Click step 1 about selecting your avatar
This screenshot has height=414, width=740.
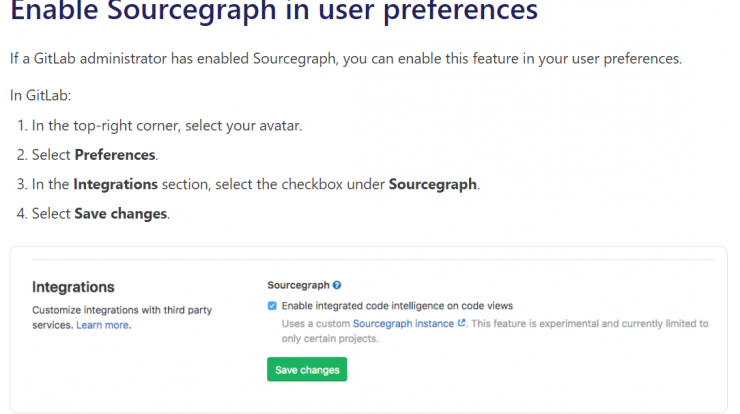[x=160, y=126]
